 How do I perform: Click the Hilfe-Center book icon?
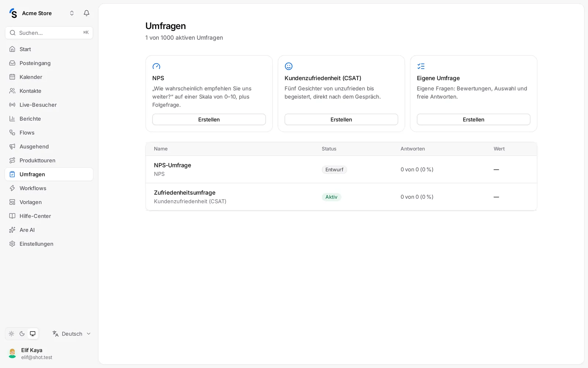[x=12, y=216]
